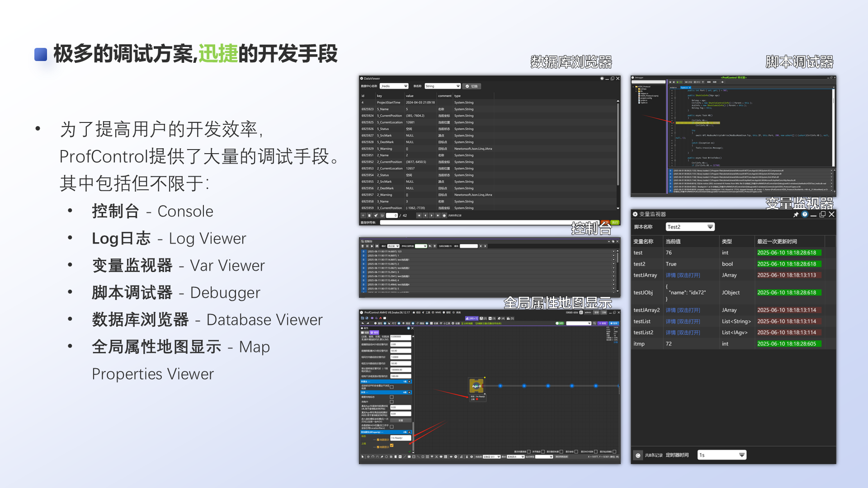Viewport: 868px width, 488px height.
Task: Select the [Alt+1] view tab
Action: 471,319
